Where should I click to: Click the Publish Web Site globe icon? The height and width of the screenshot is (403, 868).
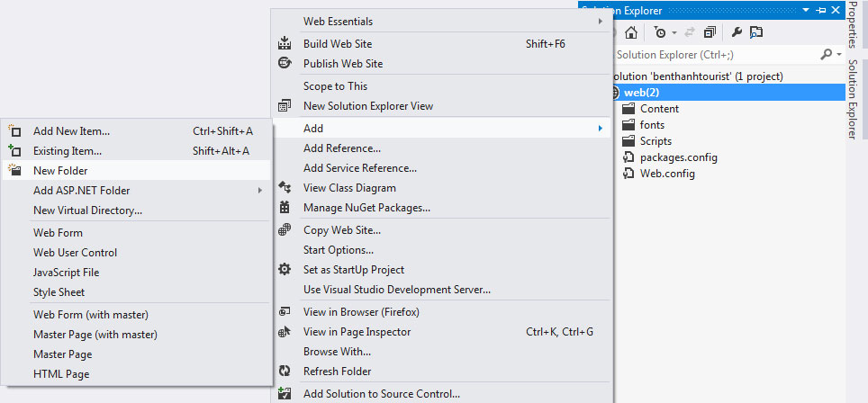pos(285,63)
